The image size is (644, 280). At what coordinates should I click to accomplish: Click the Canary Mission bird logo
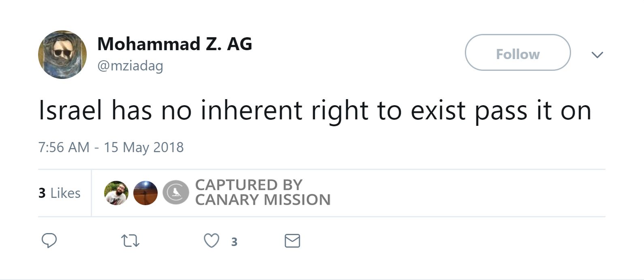tap(176, 193)
